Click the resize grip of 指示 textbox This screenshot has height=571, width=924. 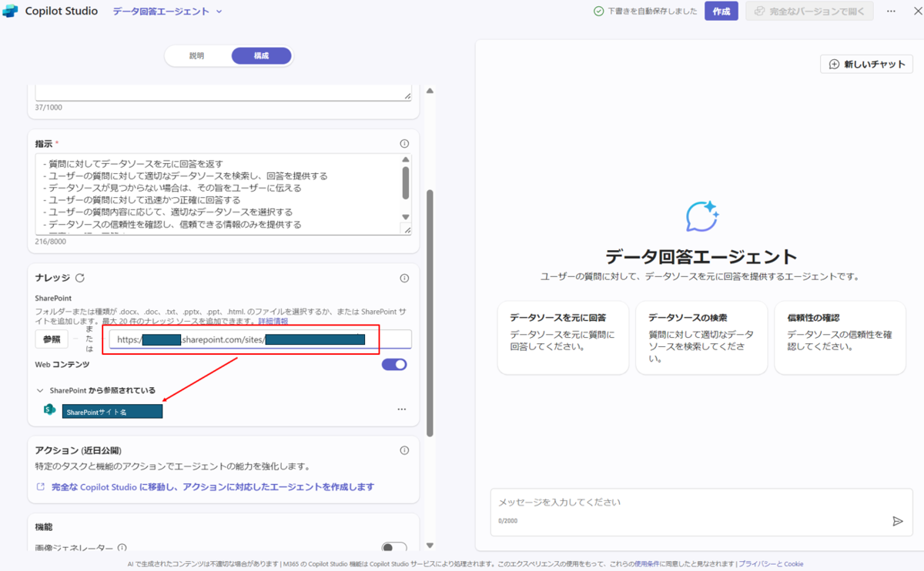[x=407, y=230]
